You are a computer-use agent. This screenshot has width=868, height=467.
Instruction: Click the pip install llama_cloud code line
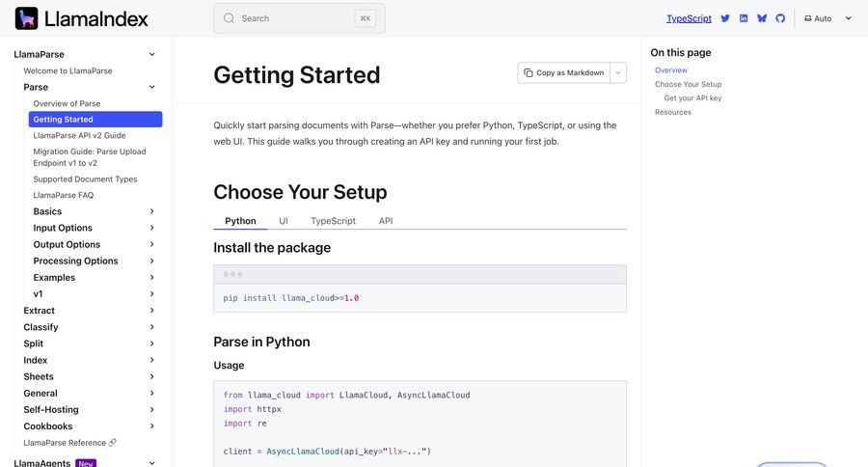pos(290,298)
